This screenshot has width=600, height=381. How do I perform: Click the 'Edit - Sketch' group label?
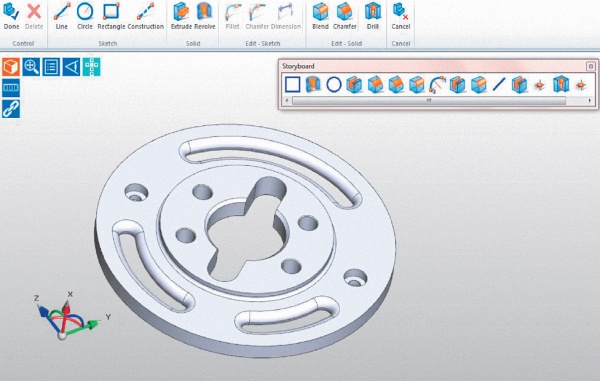(262, 44)
